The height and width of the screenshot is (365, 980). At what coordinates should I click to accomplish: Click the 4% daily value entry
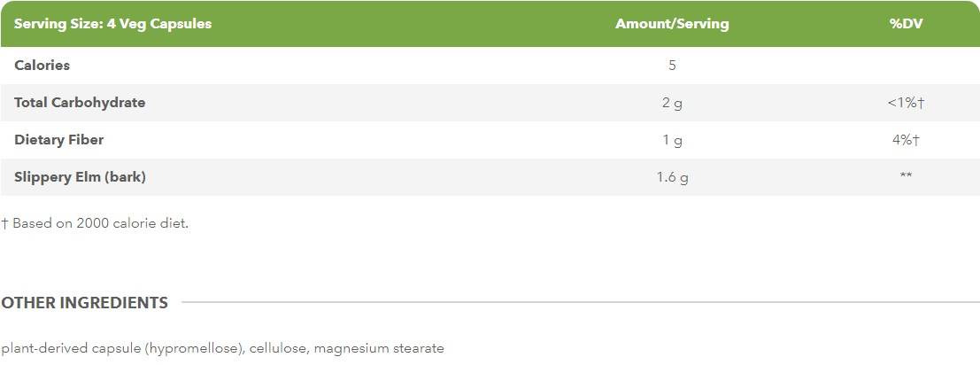click(x=906, y=140)
